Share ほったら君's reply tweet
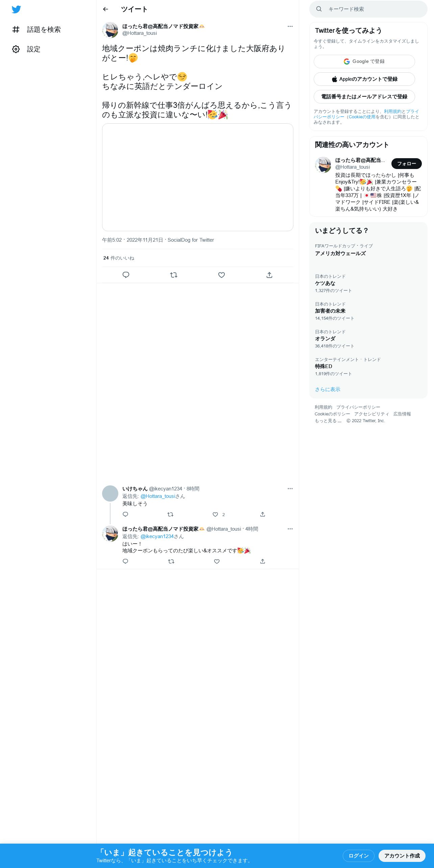This screenshot has width=434, height=868. pos(263,561)
